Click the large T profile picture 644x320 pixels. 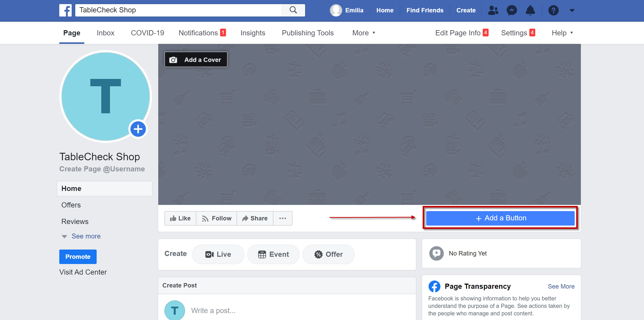106,96
